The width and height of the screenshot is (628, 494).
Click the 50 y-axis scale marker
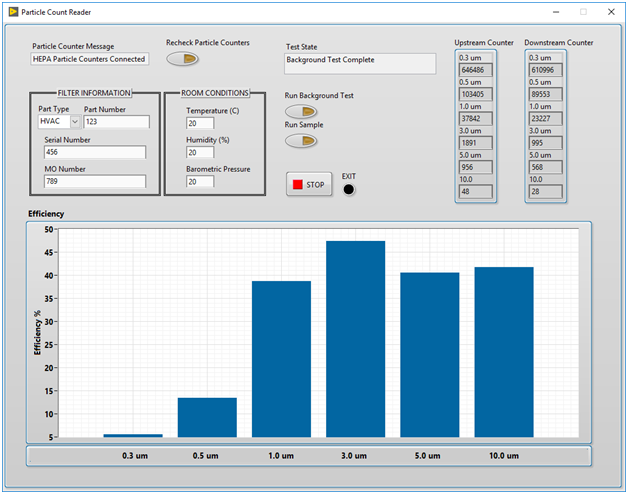(48, 230)
